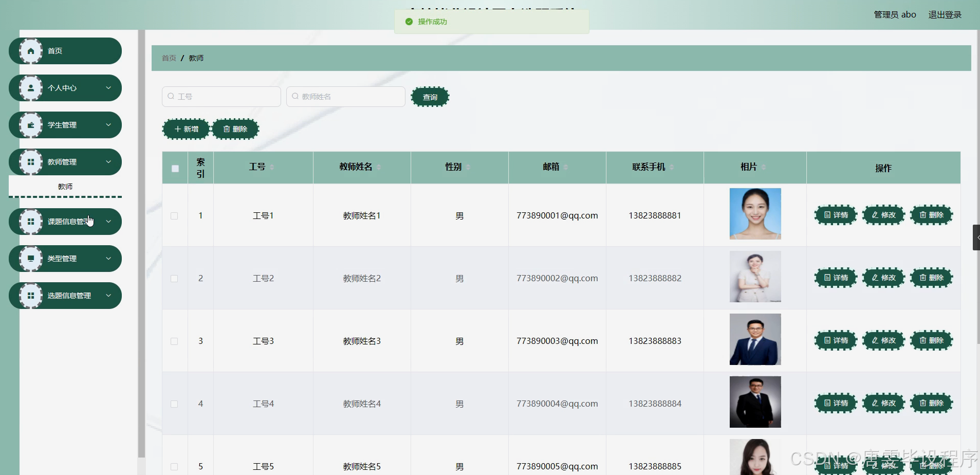Image resolution: width=980 pixels, height=475 pixels.
Task: Collapse 教师管理 menu chevron
Action: [x=108, y=162]
